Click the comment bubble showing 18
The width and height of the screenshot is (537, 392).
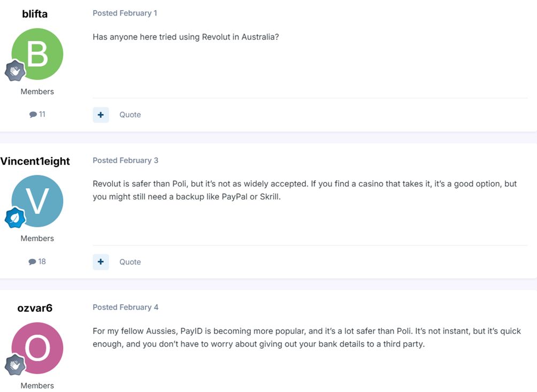click(x=37, y=262)
